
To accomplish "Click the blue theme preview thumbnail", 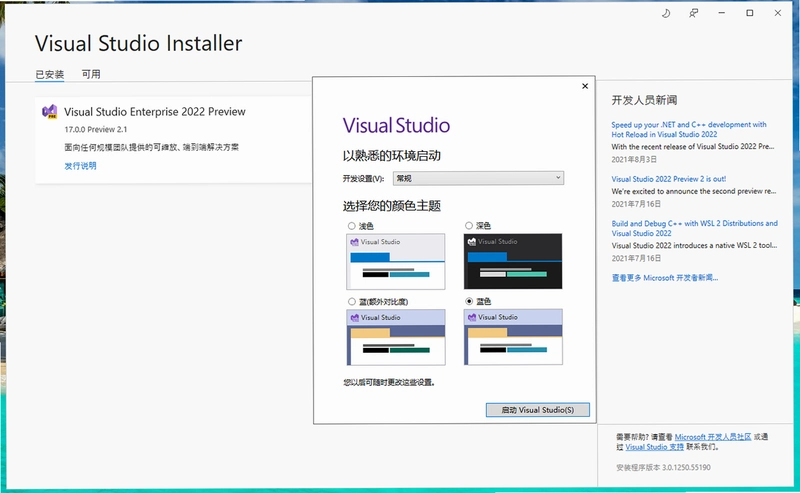I will [513, 337].
